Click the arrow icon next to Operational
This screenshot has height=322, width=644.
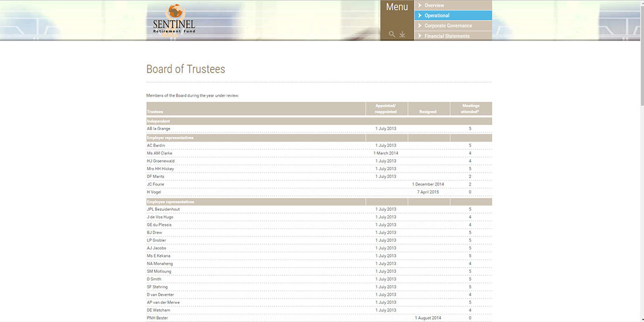point(419,15)
